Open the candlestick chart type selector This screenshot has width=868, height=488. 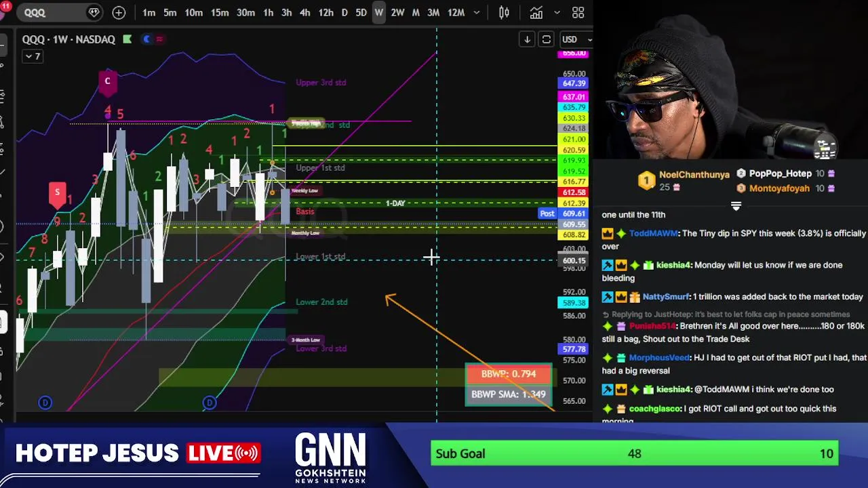(x=505, y=12)
